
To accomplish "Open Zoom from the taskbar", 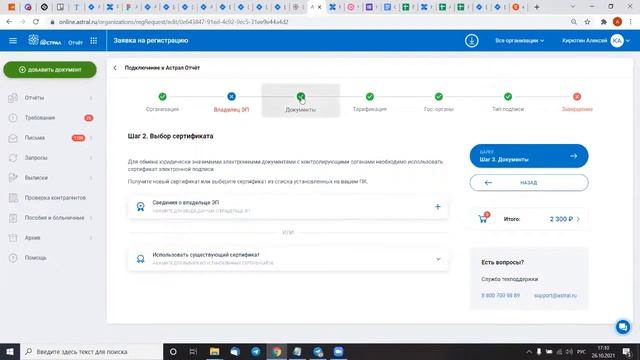I will pos(338,351).
